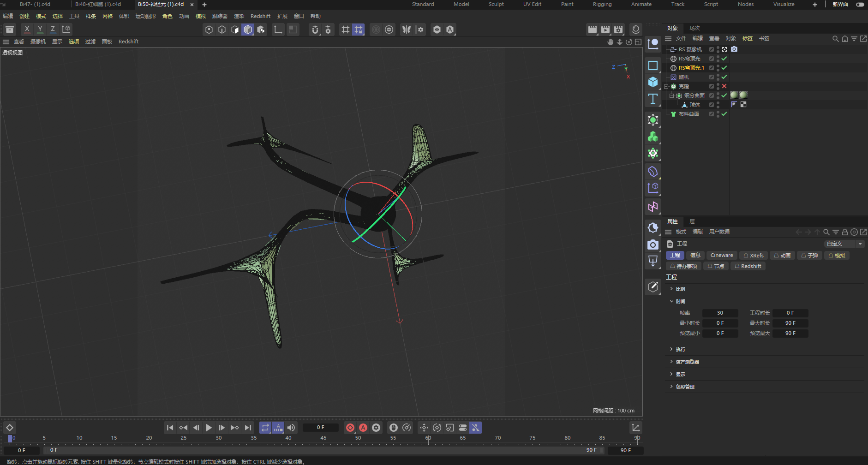The height and width of the screenshot is (465, 868).
Task: Lock the Z axis toggle
Action: (53, 30)
